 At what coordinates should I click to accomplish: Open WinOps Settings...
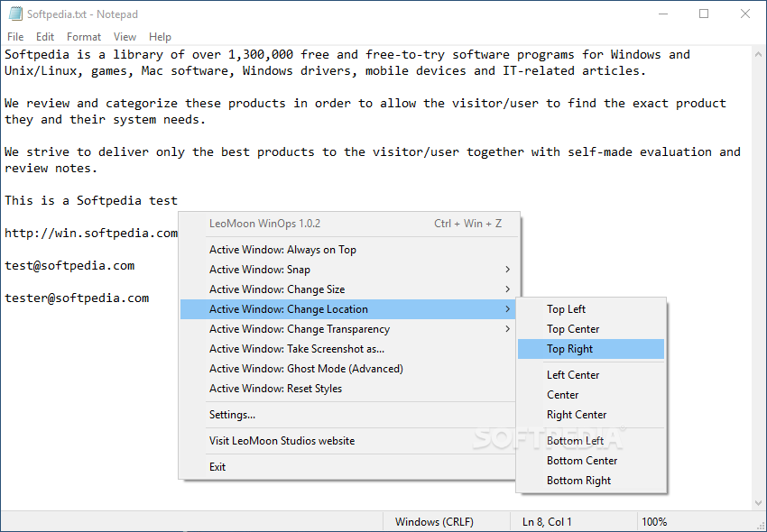point(347,415)
